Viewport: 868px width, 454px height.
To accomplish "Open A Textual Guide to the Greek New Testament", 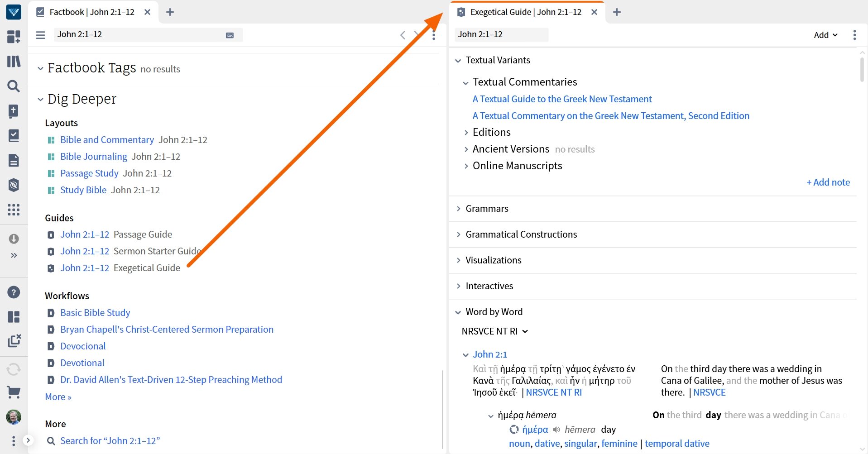I will [562, 99].
